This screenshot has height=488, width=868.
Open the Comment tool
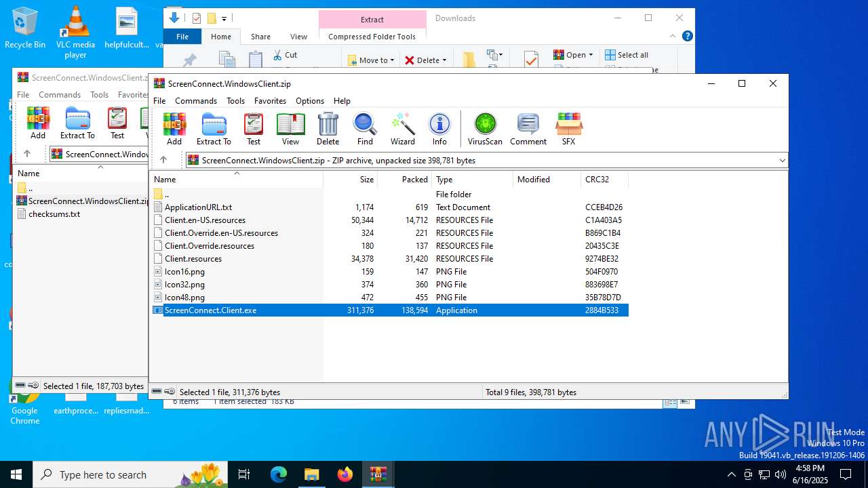pyautogui.click(x=528, y=129)
